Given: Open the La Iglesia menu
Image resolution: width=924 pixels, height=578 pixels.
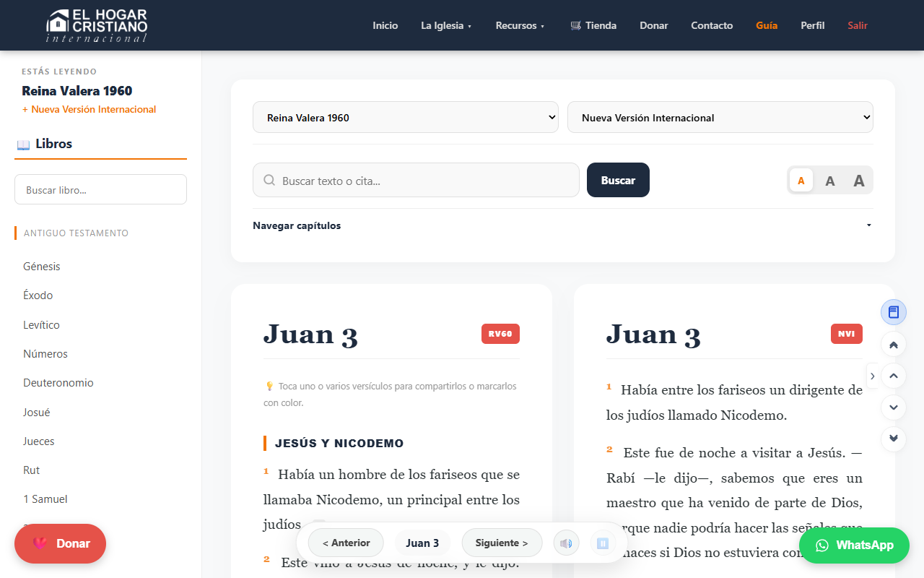Looking at the screenshot, I should click(447, 25).
